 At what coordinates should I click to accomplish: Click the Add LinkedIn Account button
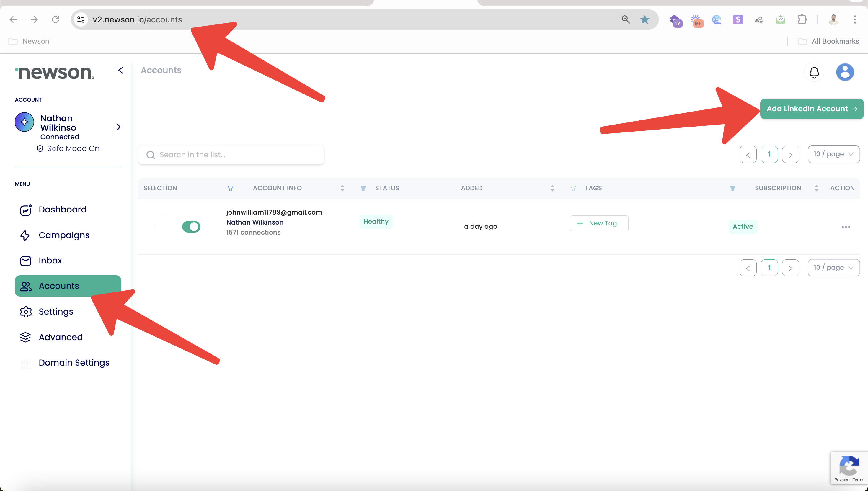811,109
